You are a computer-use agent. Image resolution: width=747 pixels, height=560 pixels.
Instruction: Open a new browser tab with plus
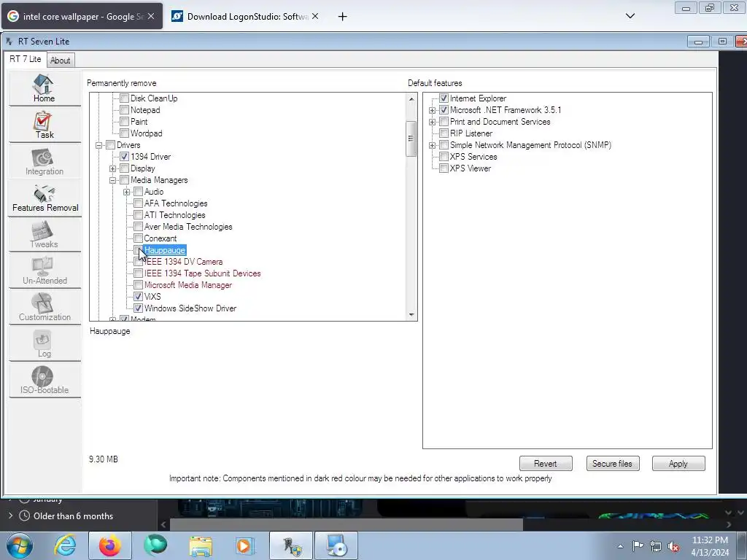(x=342, y=17)
